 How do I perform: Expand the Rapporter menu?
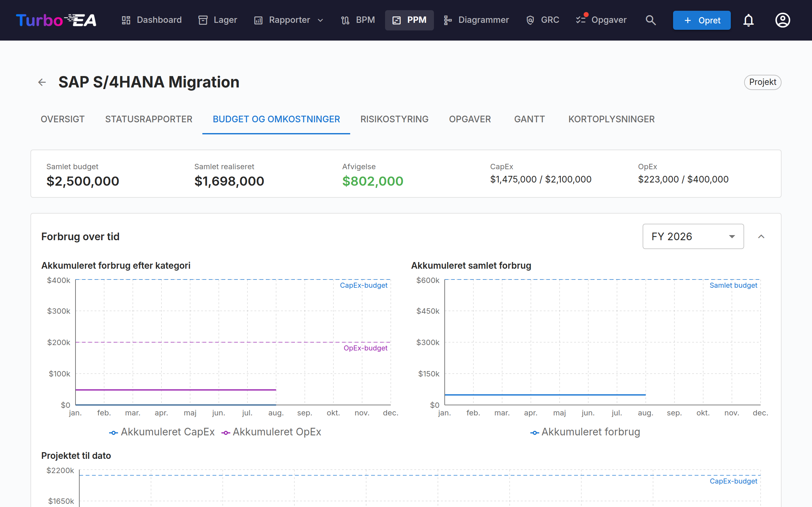click(289, 20)
